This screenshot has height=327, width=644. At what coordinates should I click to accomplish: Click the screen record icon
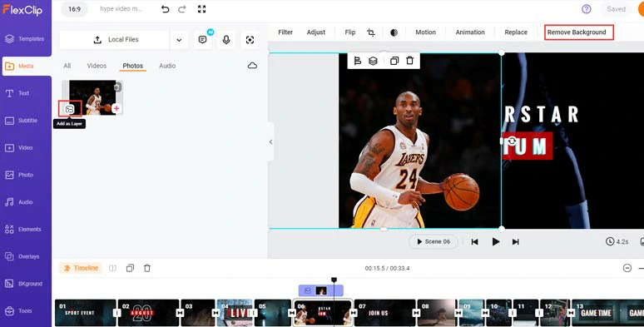point(250,39)
